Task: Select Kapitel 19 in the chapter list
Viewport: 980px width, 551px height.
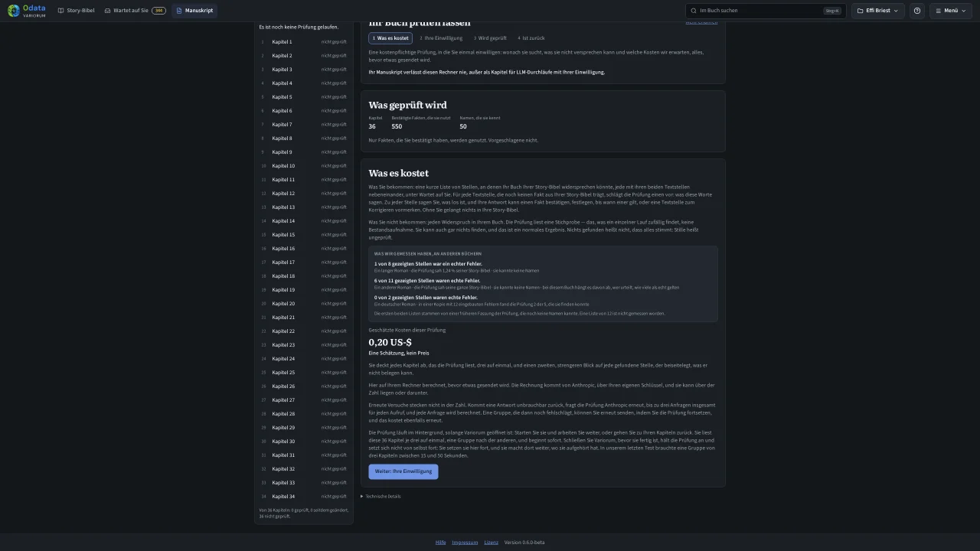Action: click(x=304, y=290)
